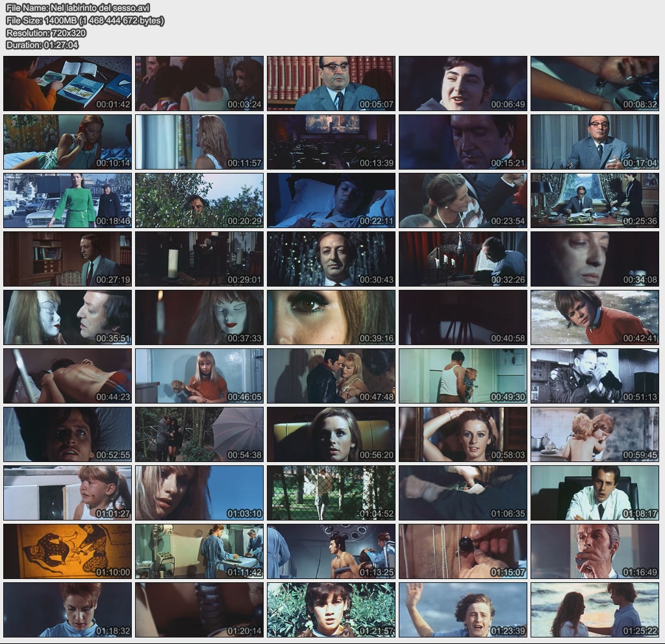Select the thumbnail timestamped 00:20:29
This screenshot has height=644, width=665.
(x=199, y=200)
